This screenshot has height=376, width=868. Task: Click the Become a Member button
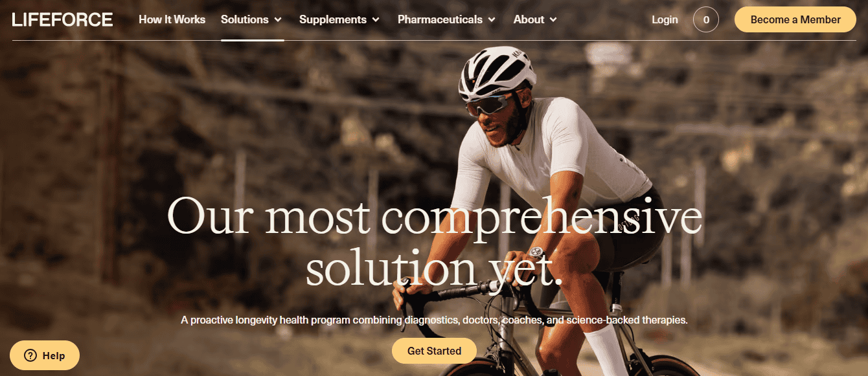[x=795, y=19]
